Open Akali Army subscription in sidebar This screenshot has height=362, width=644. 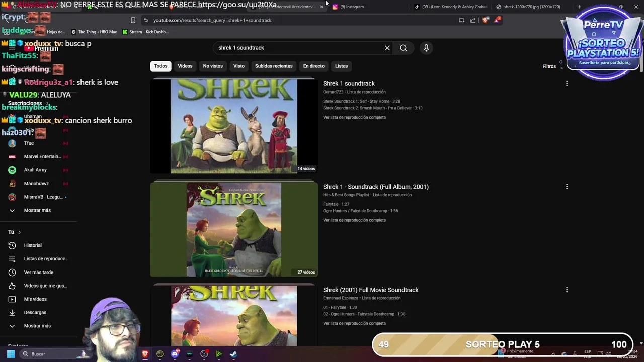[x=38, y=170]
